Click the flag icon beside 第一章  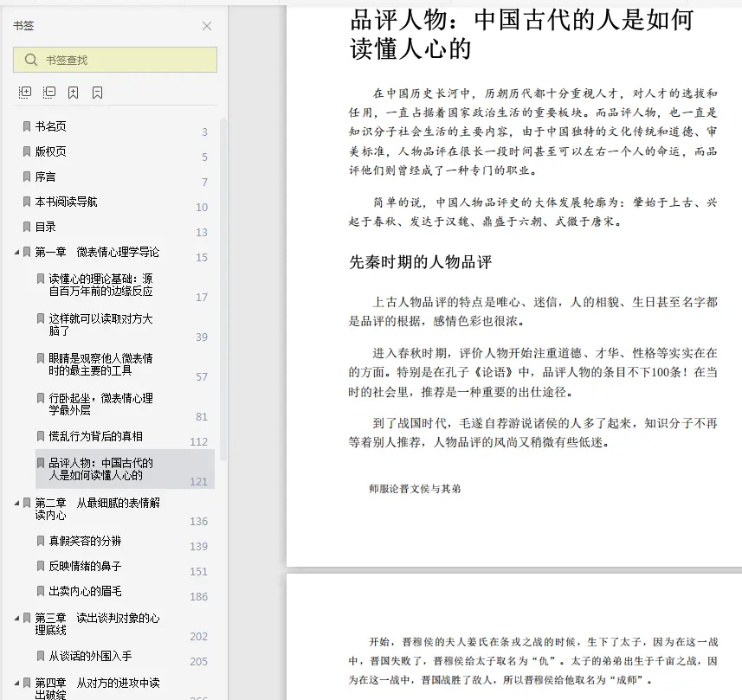coord(27,252)
